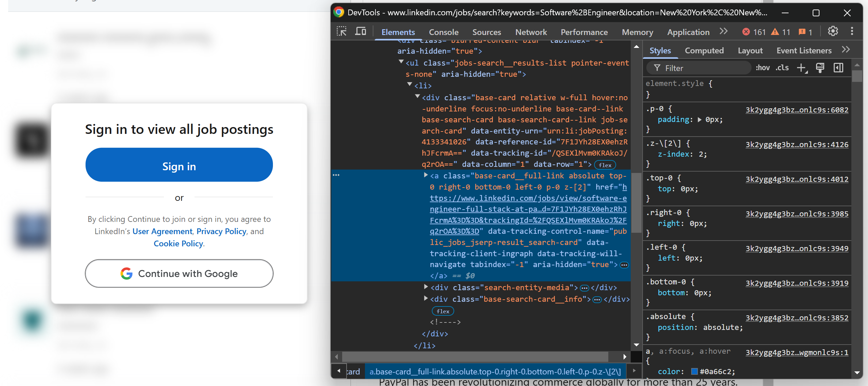Toggle the computed styles sidebar icon

coord(838,68)
